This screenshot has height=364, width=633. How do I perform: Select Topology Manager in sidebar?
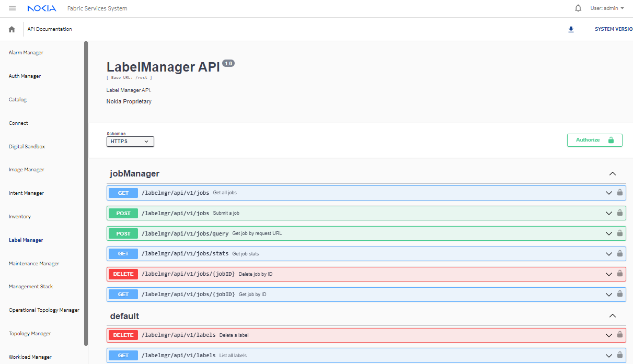click(x=30, y=334)
